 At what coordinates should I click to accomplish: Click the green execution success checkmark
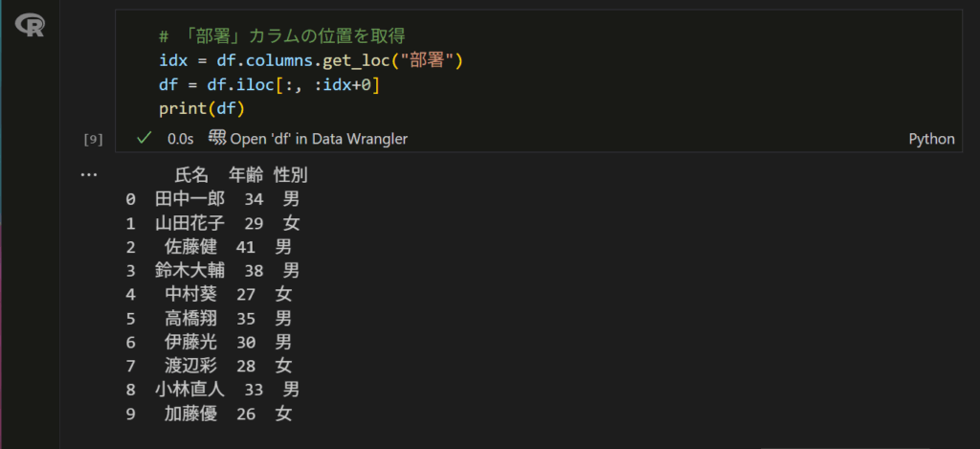coord(144,138)
